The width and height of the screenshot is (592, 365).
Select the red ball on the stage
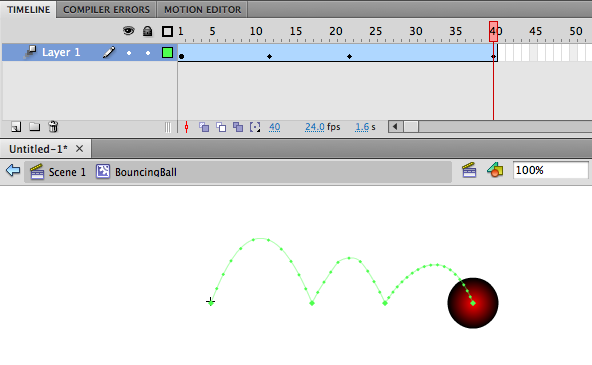tap(473, 303)
